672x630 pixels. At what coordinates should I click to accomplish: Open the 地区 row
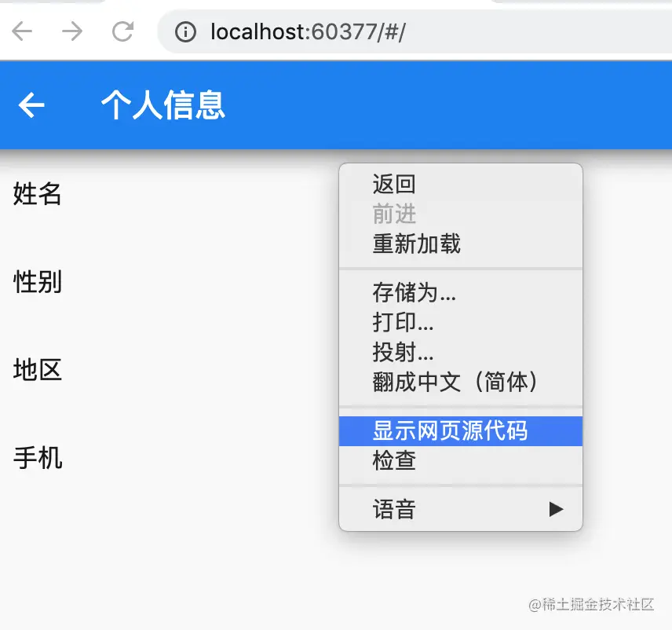pyautogui.click(x=336, y=370)
